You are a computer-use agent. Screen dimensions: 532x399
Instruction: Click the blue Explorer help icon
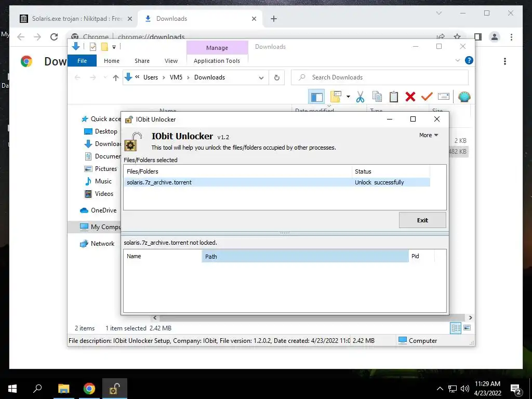[469, 60]
